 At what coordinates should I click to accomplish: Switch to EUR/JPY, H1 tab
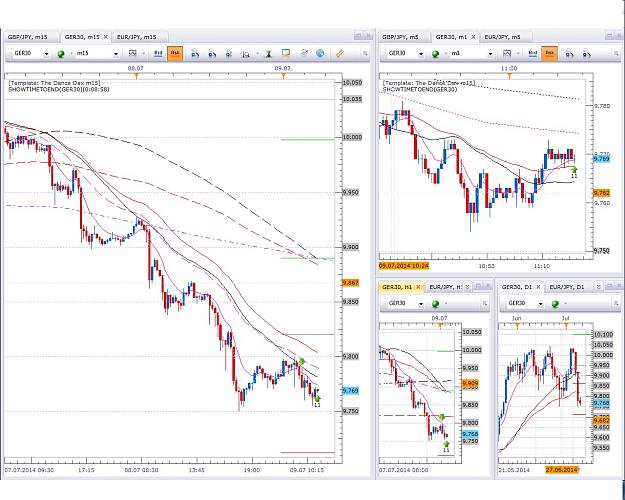[445, 287]
